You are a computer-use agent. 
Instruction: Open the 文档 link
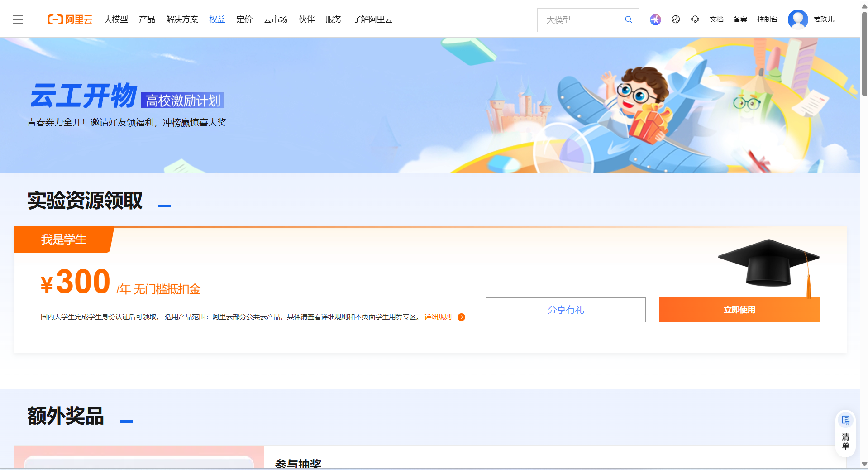[x=716, y=19]
